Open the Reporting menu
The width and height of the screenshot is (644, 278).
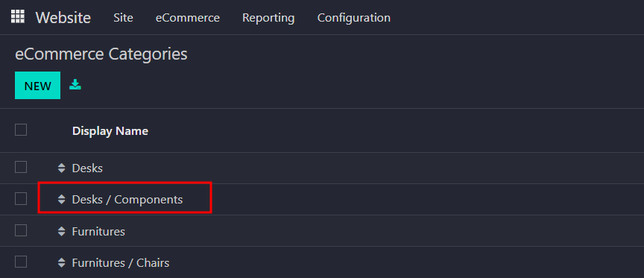pos(268,18)
